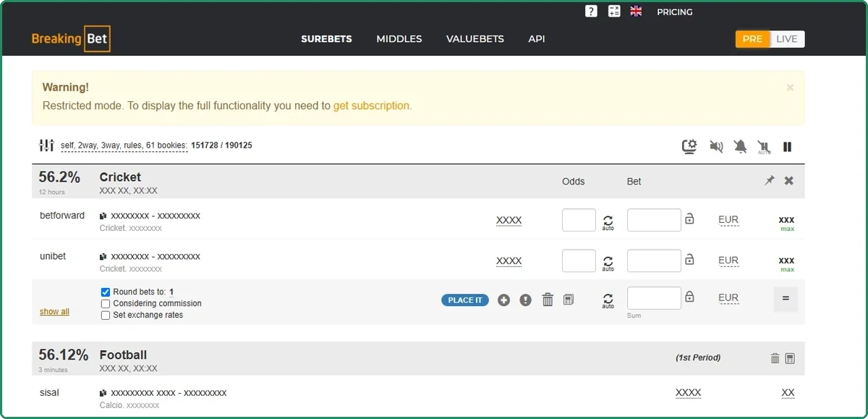The height and width of the screenshot is (419, 868).
Task: Toggle lock on betforward bet amount
Action: click(x=689, y=218)
